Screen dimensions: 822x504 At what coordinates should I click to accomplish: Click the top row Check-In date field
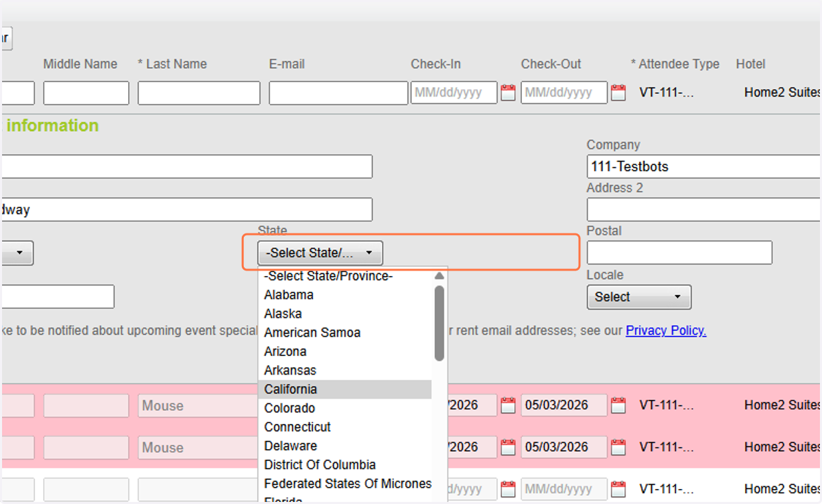454,93
